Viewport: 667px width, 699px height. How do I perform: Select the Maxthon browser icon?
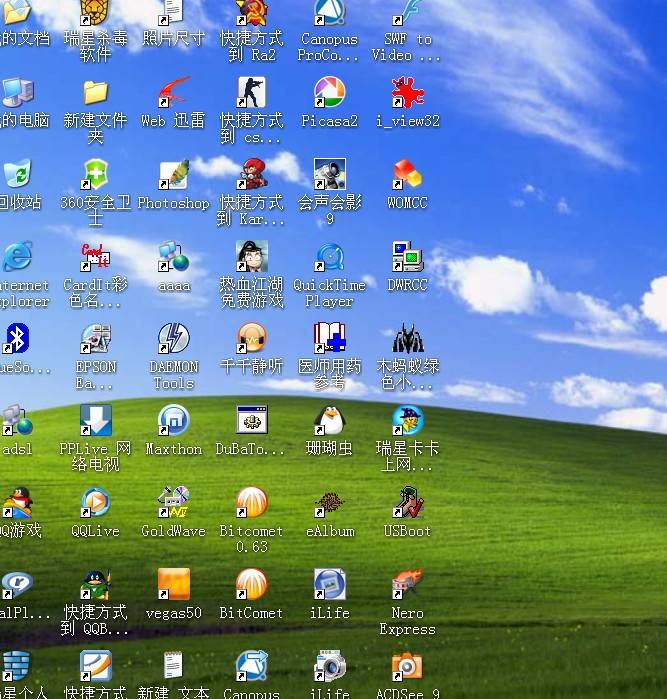point(173,421)
